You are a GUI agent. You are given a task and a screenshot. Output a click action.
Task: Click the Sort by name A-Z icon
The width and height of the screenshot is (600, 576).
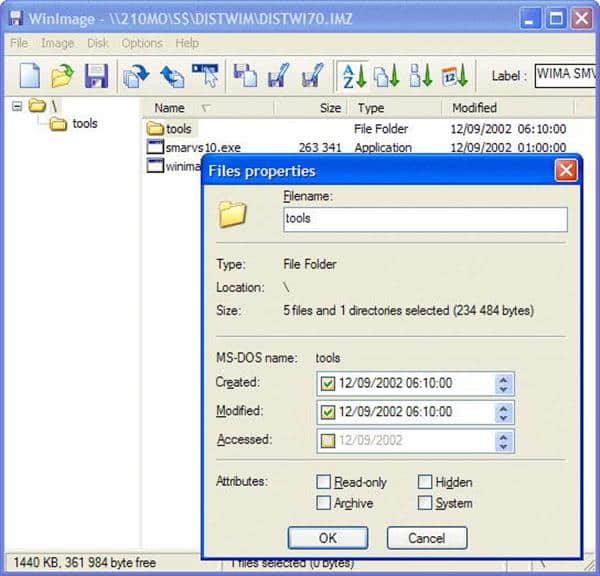[x=351, y=75]
